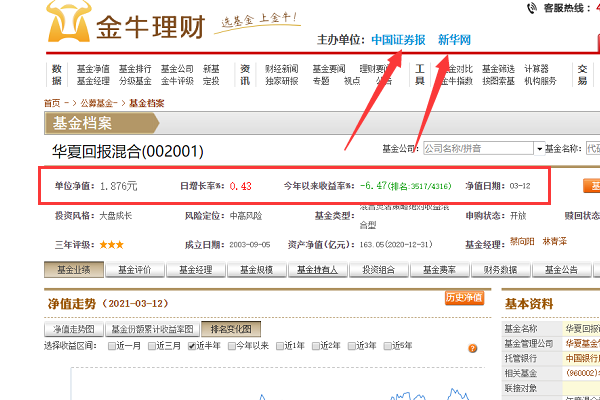The height and width of the screenshot is (400, 600).
Task: Switch to the 基金费率 tab
Action: tap(440, 270)
